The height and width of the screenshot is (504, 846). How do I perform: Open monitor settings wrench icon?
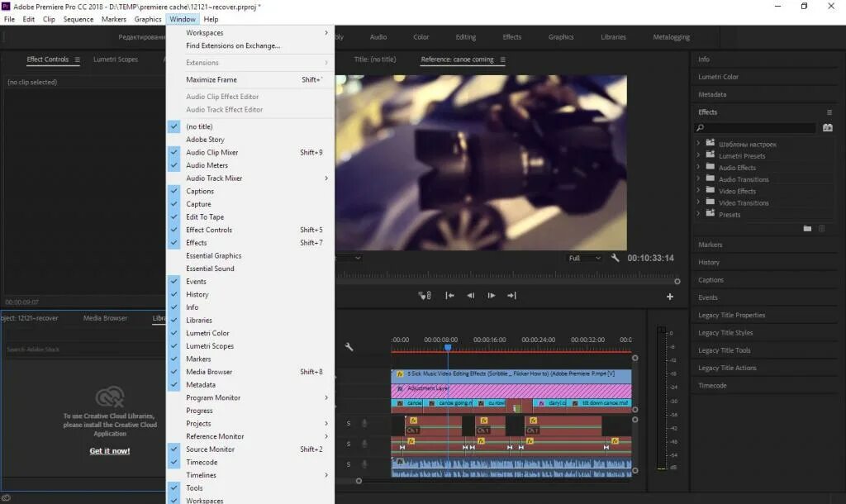coord(615,258)
